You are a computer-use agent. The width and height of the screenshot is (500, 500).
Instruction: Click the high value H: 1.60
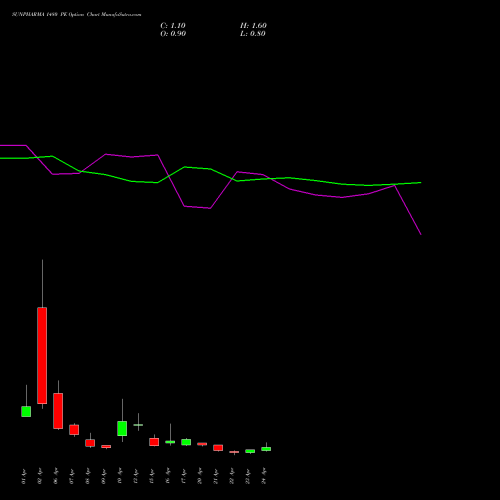click(253, 26)
